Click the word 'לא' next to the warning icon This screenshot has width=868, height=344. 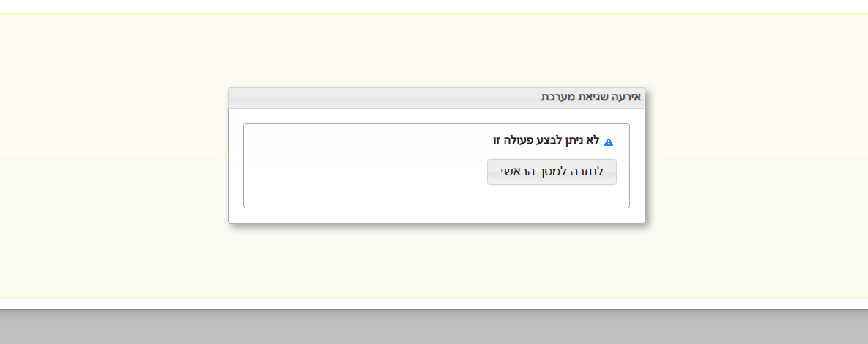point(593,140)
